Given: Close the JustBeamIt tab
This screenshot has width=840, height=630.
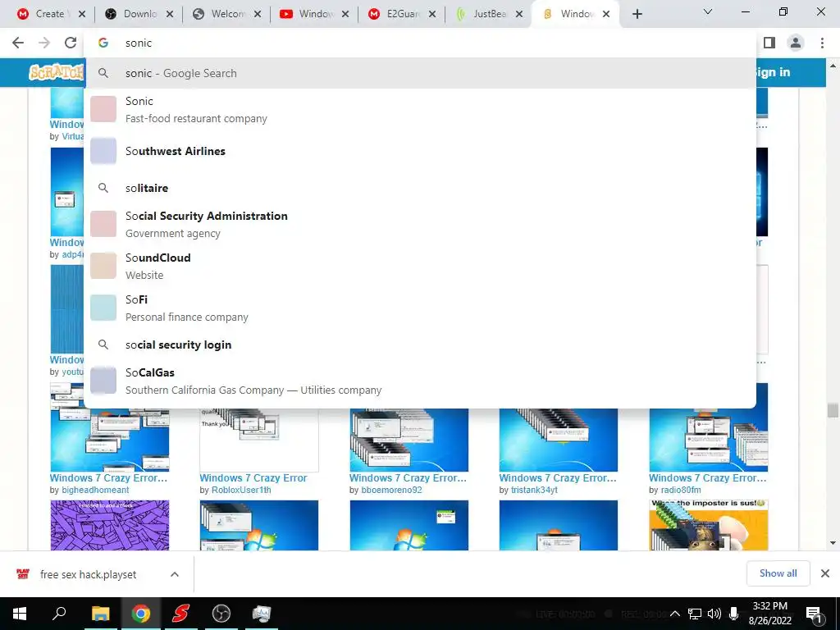Looking at the screenshot, I should pyautogui.click(x=519, y=14).
